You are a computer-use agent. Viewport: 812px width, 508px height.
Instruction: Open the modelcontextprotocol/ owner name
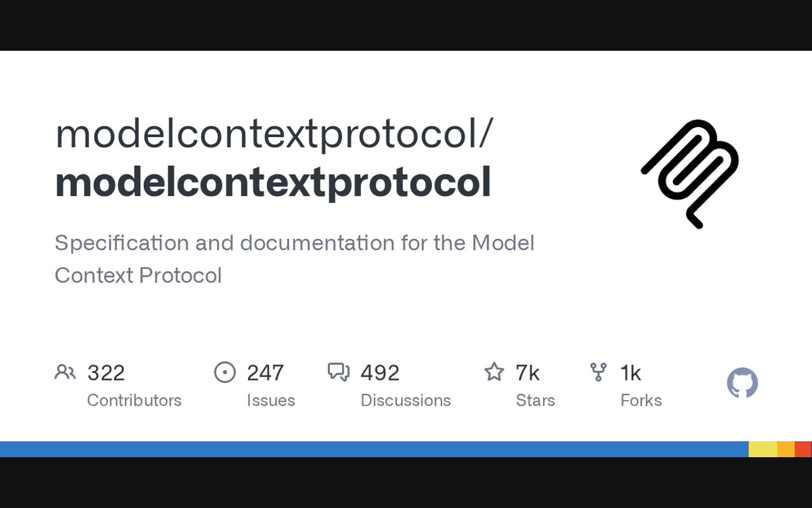pyautogui.click(x=273, y=133)
